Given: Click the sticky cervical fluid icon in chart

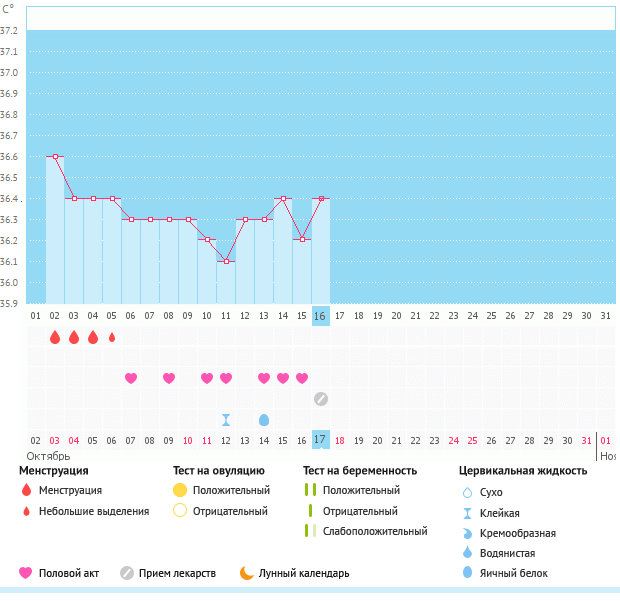Looking at the screenshot, I should pyautogui.click(x=226, y=419).
